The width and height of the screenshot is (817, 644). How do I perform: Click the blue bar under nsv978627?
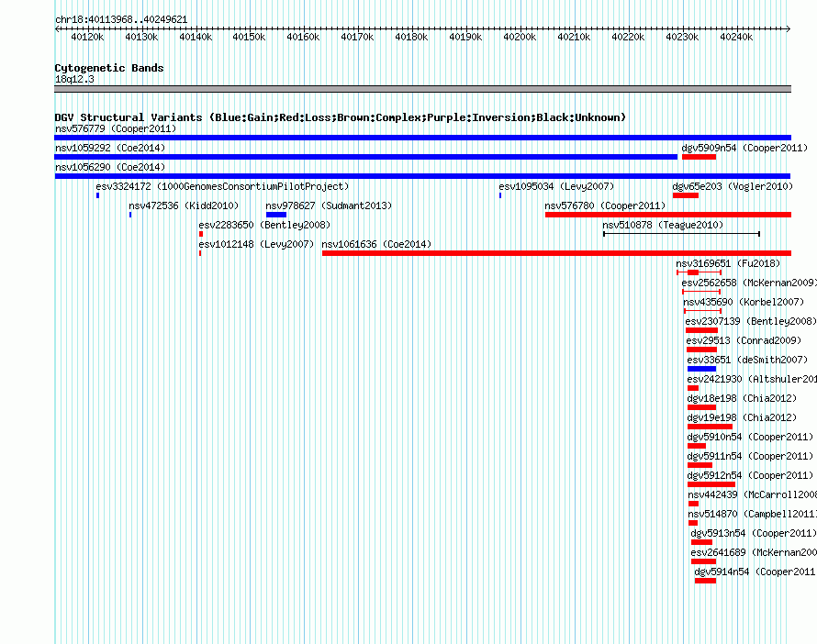click(x=276, y=215)
